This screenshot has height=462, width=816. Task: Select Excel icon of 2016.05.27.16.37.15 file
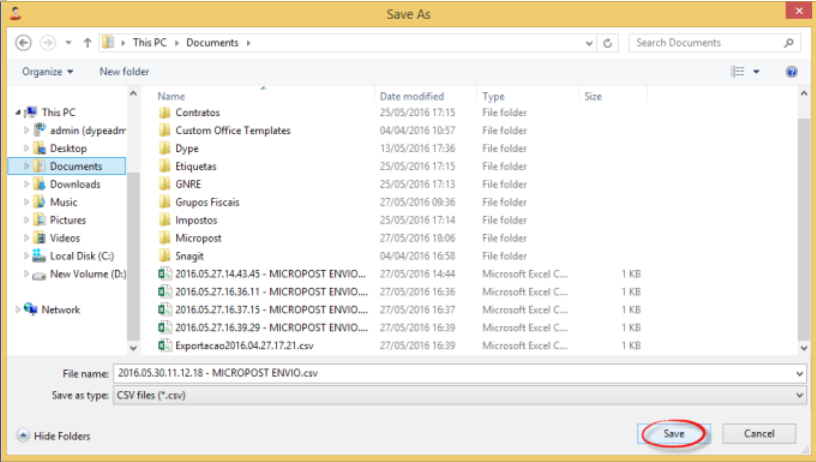pos(165,310)
